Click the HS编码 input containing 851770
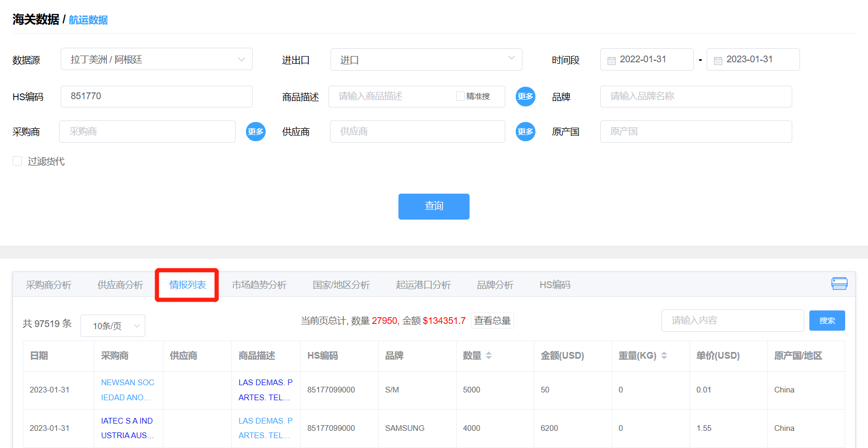 (x=157, y=97)
